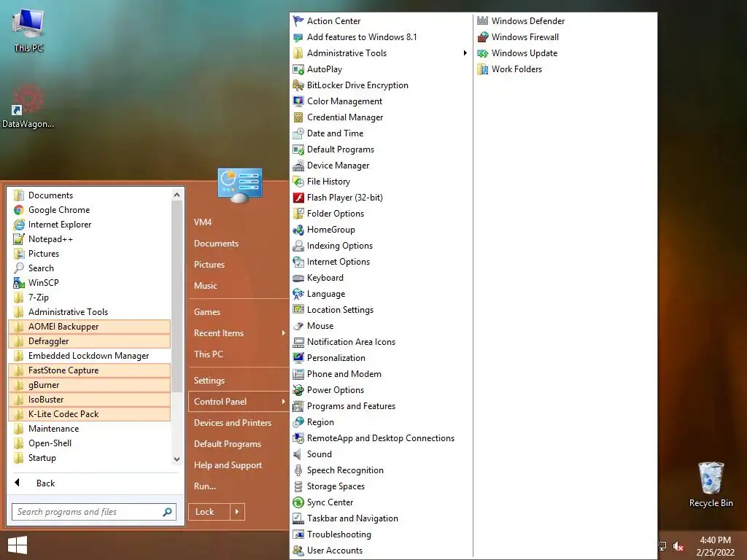Expand the Recent Items submenu arrow
The width and height of the screenshot is (747, 560).
pyautogui.click(x=283, y=332)
